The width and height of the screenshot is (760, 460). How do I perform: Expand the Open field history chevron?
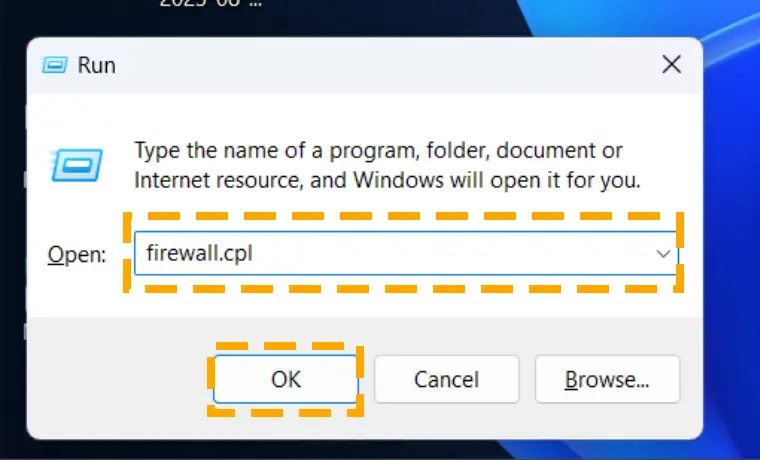pyautogui.click(x=663, y=254)
